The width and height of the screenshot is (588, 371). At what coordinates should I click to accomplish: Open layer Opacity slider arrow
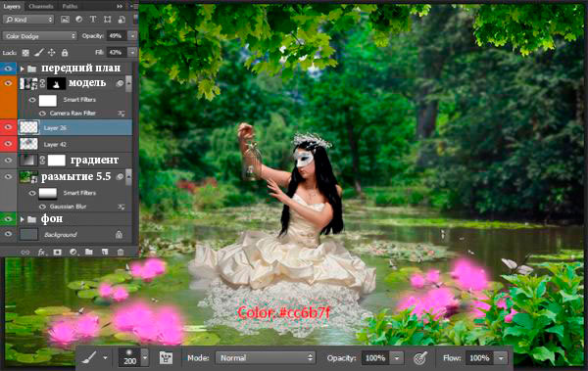pyautogui.click(x=132, y=36)
